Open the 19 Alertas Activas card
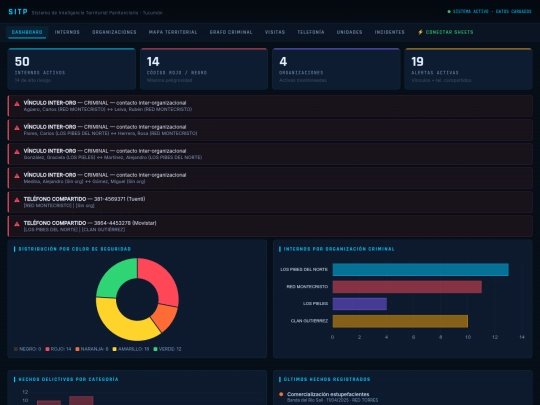The width and height of the screenshot is (540, 405). [468, 69]
